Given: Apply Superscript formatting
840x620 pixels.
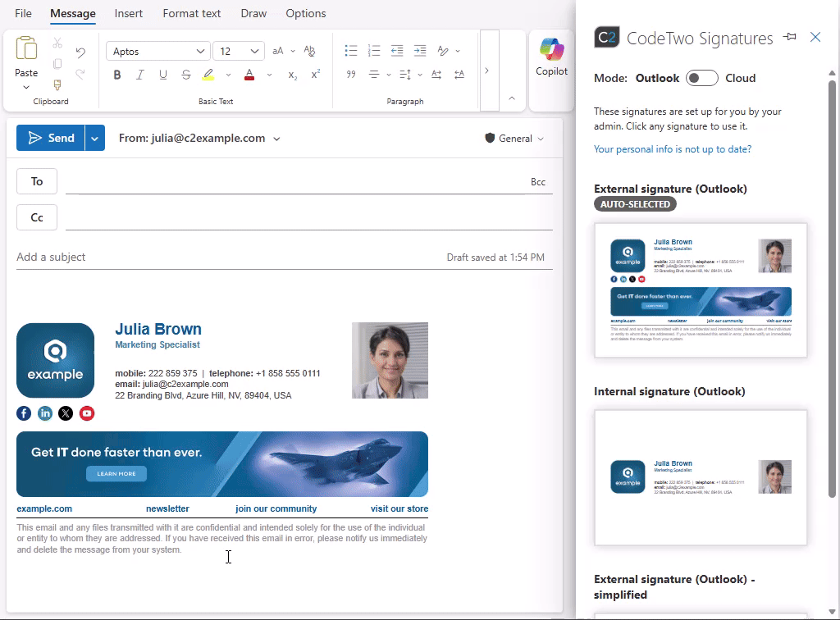Looking at the screenshot, I should 316,75.
